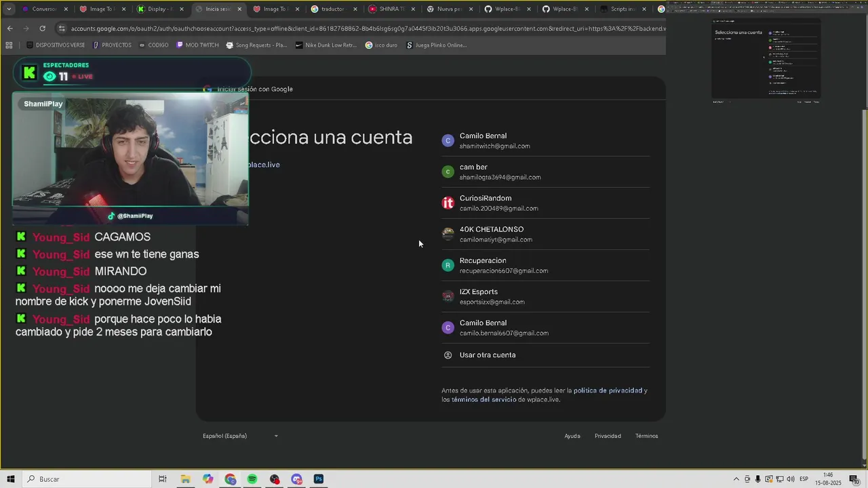Reload the current page

42,28
